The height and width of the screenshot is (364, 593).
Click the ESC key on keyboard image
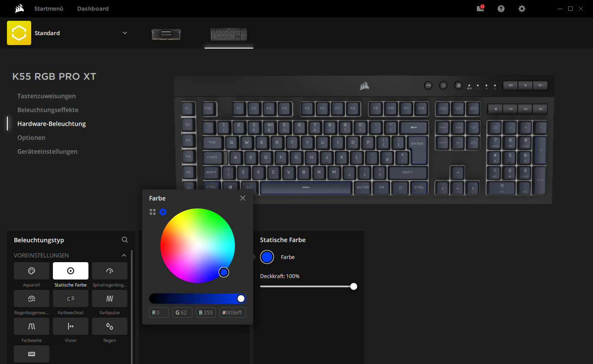tap(209, 108)
